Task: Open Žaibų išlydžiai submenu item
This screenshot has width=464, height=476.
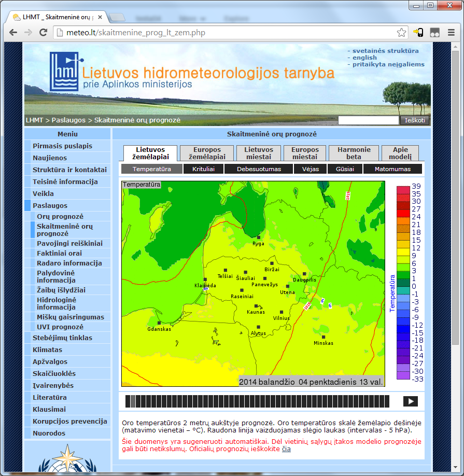Action: pos(71,290)
